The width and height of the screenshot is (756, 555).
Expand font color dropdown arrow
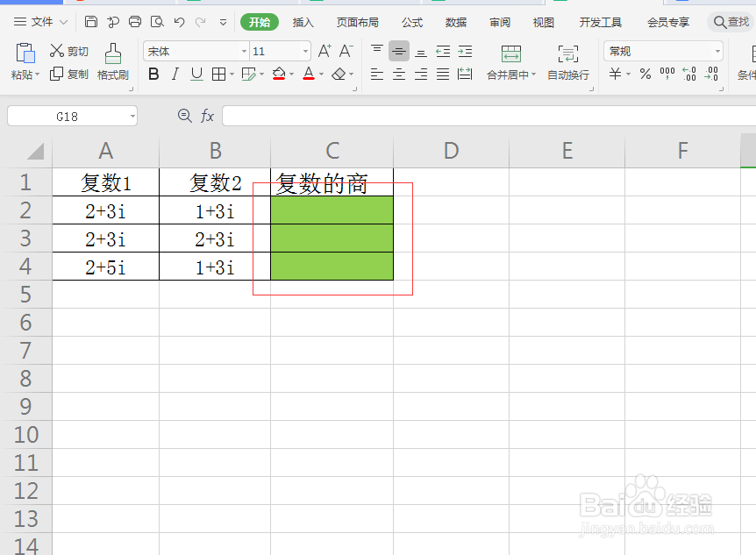(322, 75)
